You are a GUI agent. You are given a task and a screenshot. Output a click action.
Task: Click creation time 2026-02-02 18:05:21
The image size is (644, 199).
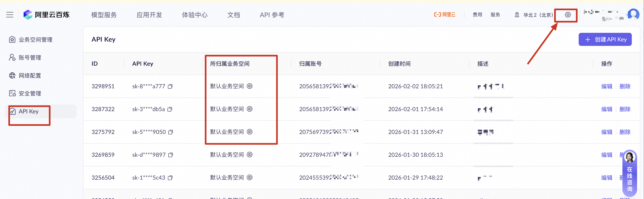415,86
